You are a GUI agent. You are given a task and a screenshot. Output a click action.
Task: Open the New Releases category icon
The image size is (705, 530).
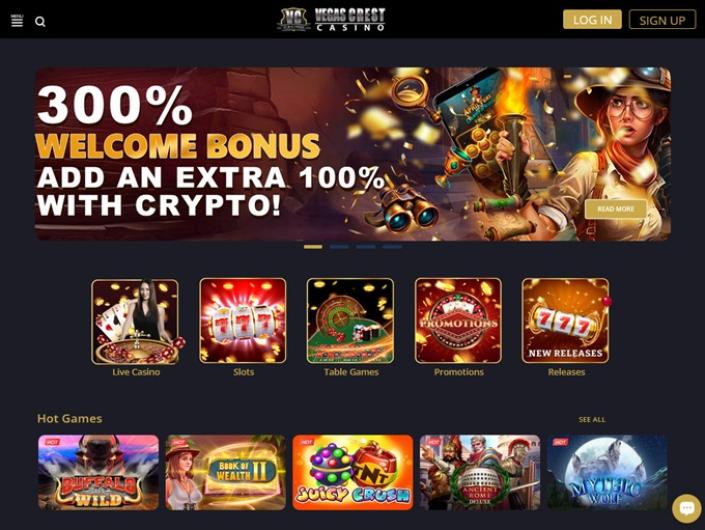coord(566,321)
